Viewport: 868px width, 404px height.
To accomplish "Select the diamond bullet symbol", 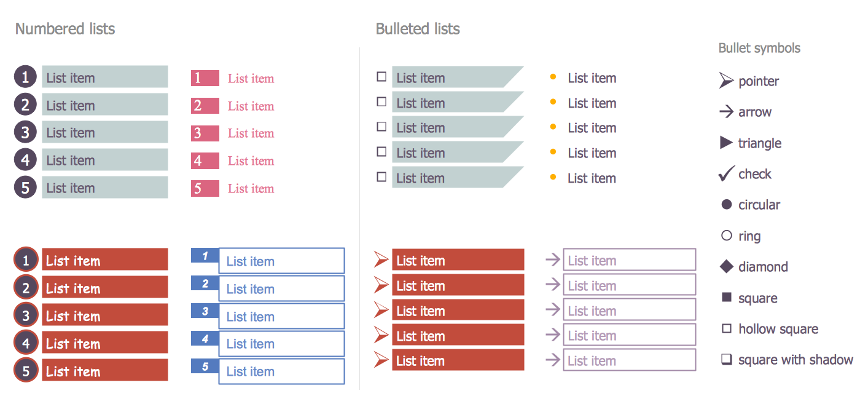I will [x=726, y=266].
